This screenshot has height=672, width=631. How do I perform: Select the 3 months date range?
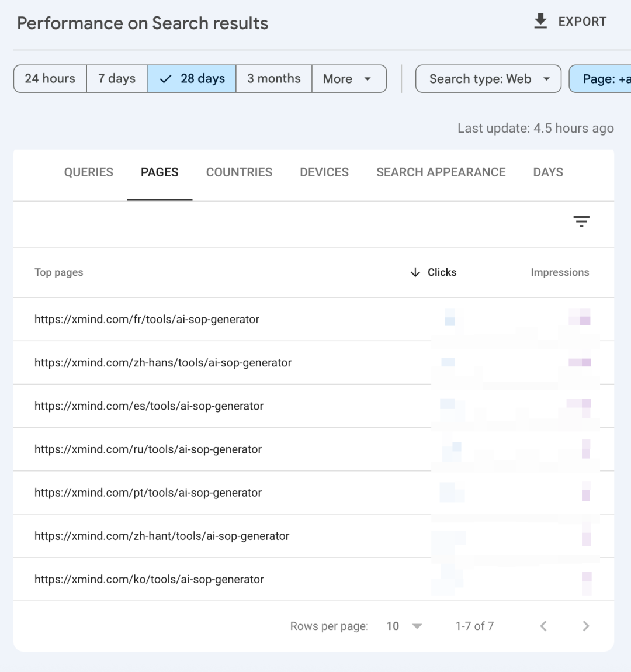click(x=274, y=79)
